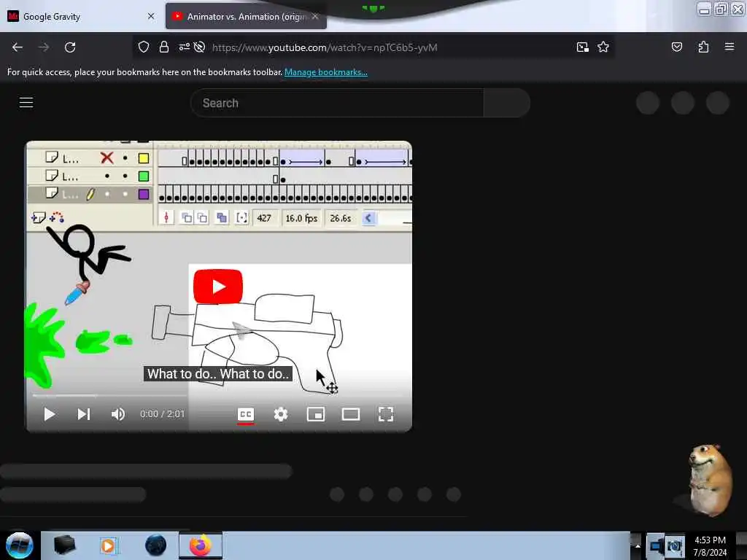Open tracking protection shield in address bar
Image resolution: width=747 pixels, height=560 pixels.
[x=144, y=47]
